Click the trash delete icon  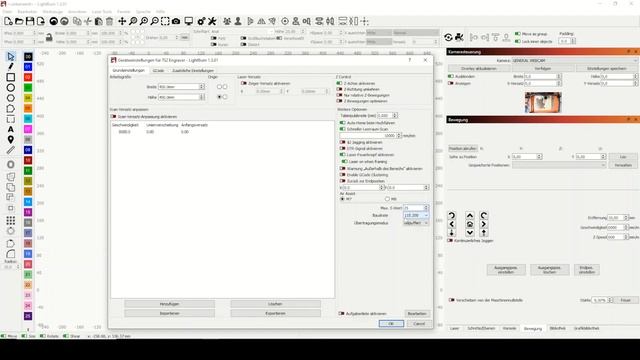tap(109, 21)
